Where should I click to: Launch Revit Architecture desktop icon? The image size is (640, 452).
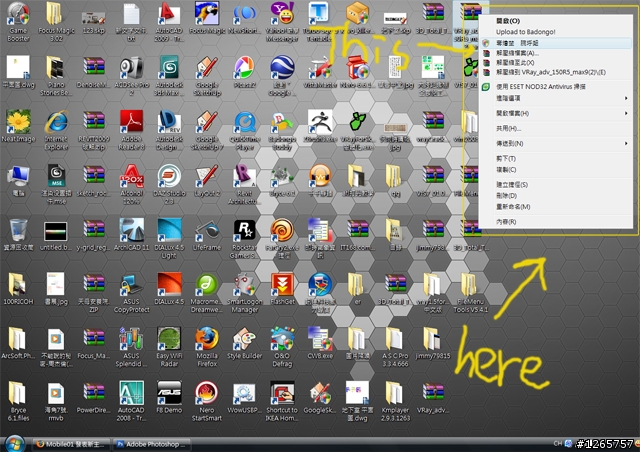(x=244, y=185)
